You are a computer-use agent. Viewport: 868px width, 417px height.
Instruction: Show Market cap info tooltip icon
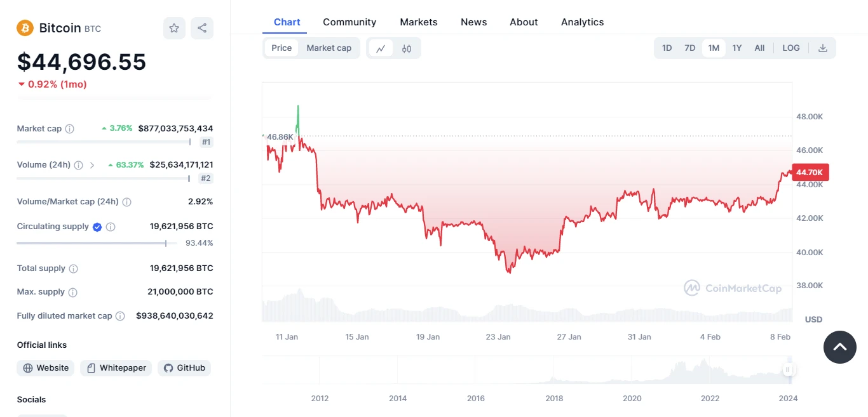70,129
